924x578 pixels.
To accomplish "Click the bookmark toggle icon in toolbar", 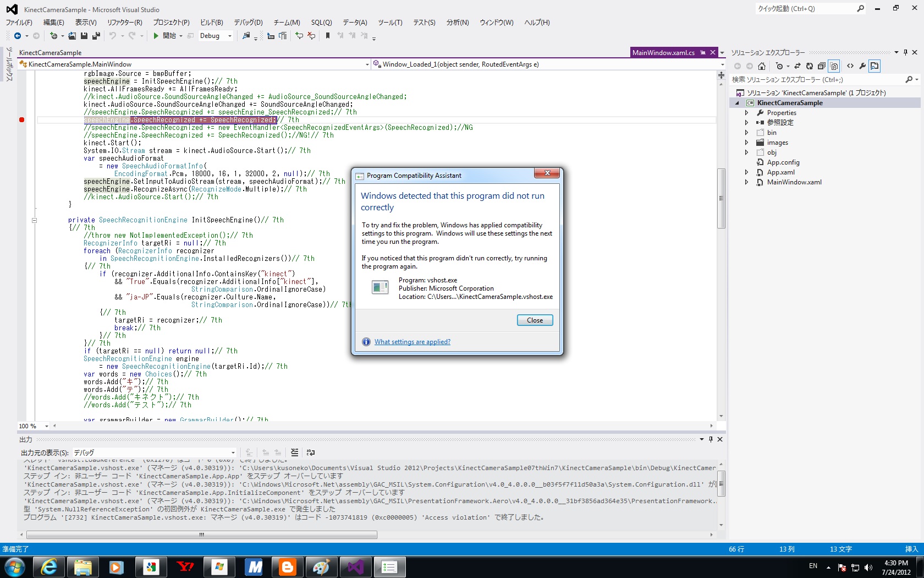I will tap(328, 36).
